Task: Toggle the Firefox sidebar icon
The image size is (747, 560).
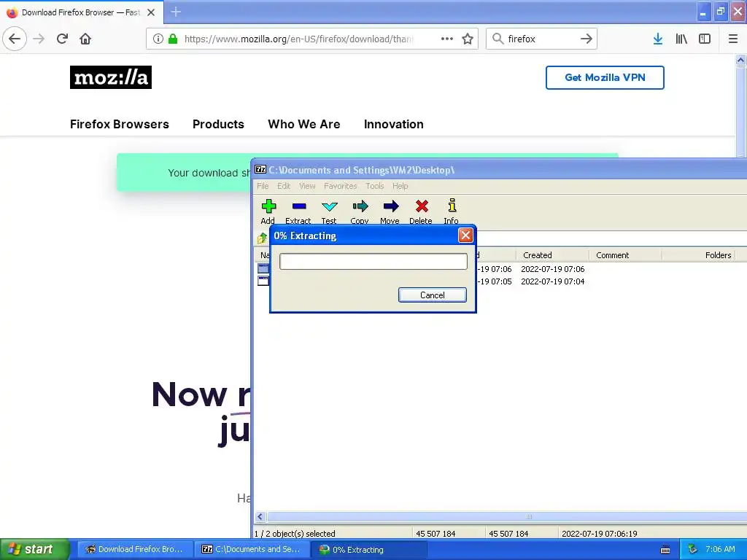Action: click(x=705, y=39)
